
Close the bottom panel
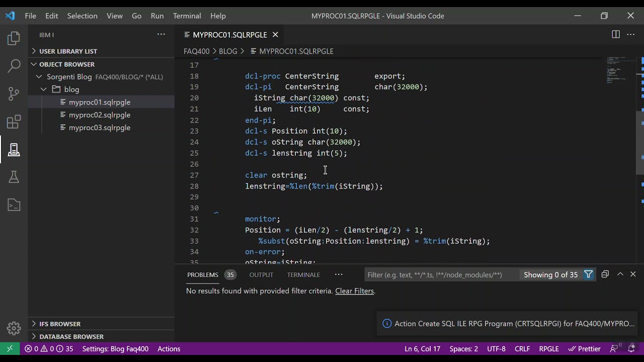point(633,274)
